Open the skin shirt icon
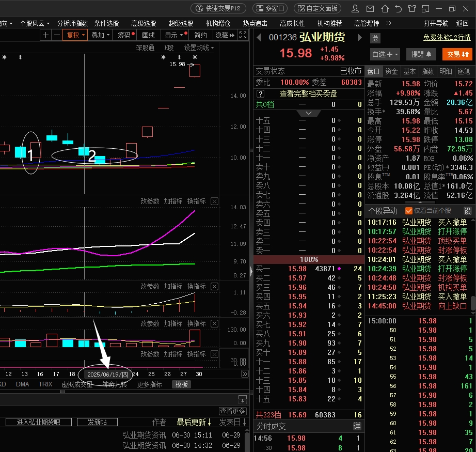Viewport: 476px width, 452px height. tap(412, 8)
